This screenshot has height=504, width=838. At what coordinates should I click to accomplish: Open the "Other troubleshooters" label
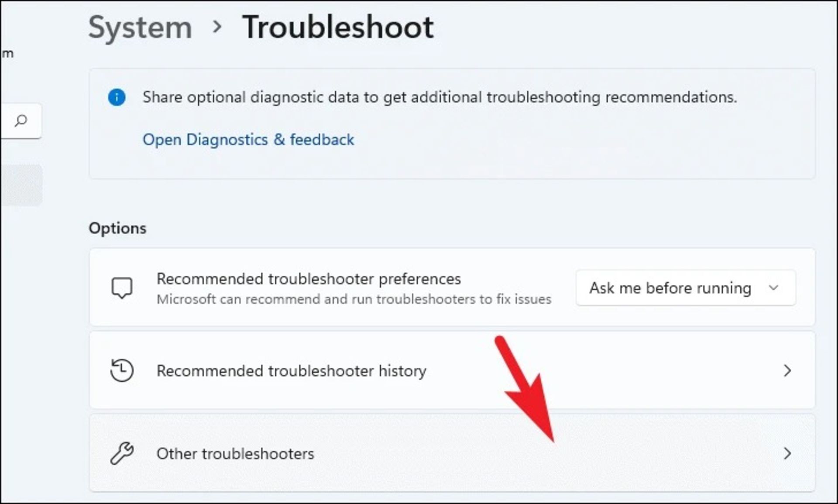[x=235, y=454]
